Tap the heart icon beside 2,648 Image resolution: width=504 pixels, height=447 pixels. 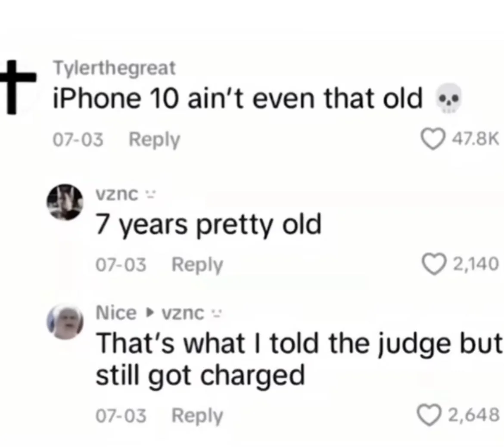click(x=429, y=415)
